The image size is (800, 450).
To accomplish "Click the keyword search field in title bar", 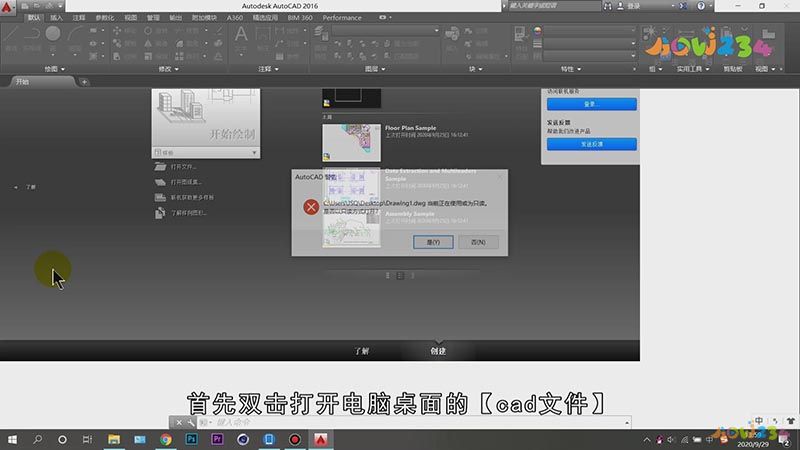I will pos(554,6).
